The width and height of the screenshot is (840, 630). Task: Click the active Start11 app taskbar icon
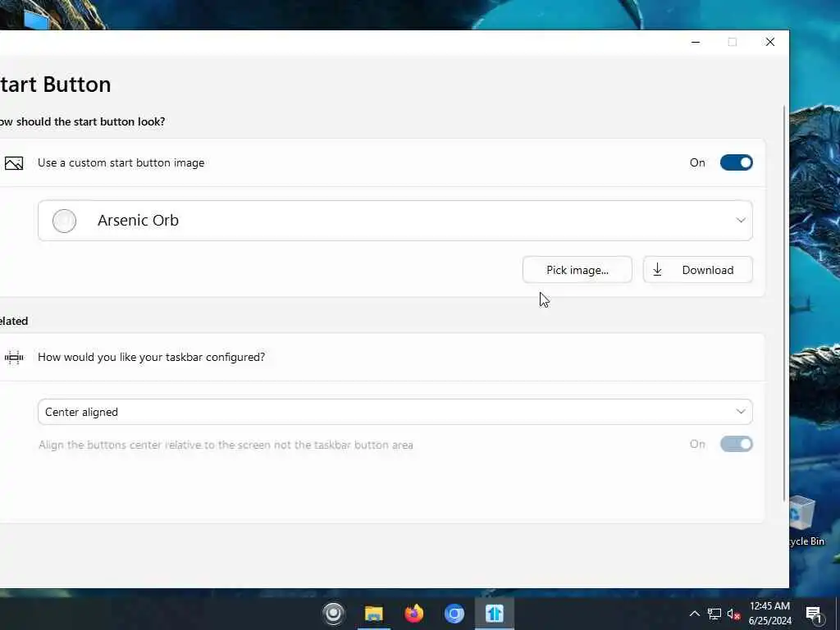pos(495,614)
